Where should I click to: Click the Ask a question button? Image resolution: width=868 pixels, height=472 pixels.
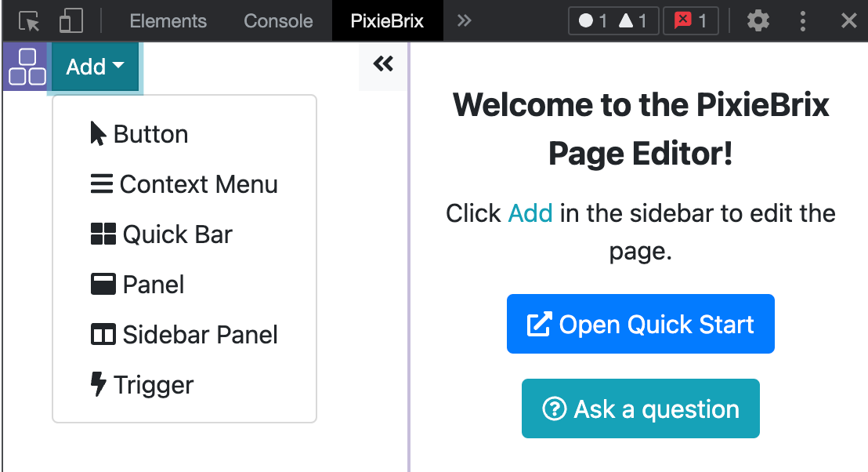tap(640, 408)
